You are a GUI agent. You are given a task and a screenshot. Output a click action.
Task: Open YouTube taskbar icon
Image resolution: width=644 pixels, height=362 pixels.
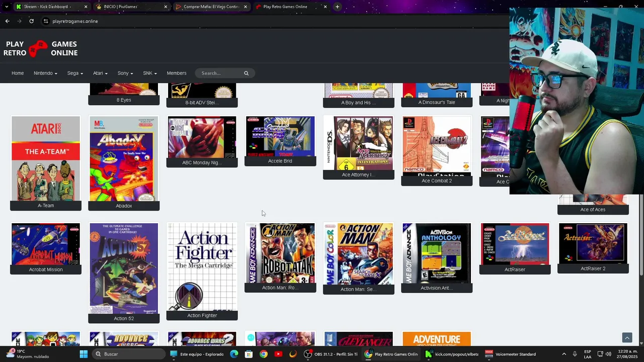click(x=278, y=354)
